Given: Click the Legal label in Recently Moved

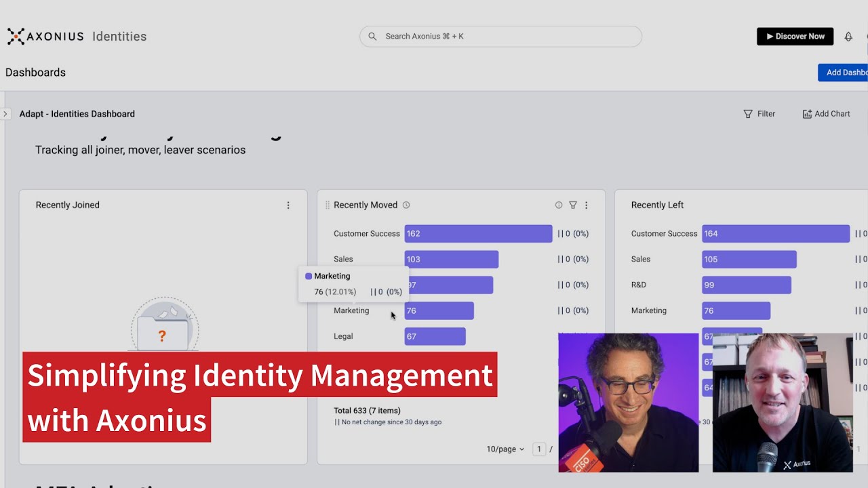Looking at the screenshot, I should pos(343,337).
